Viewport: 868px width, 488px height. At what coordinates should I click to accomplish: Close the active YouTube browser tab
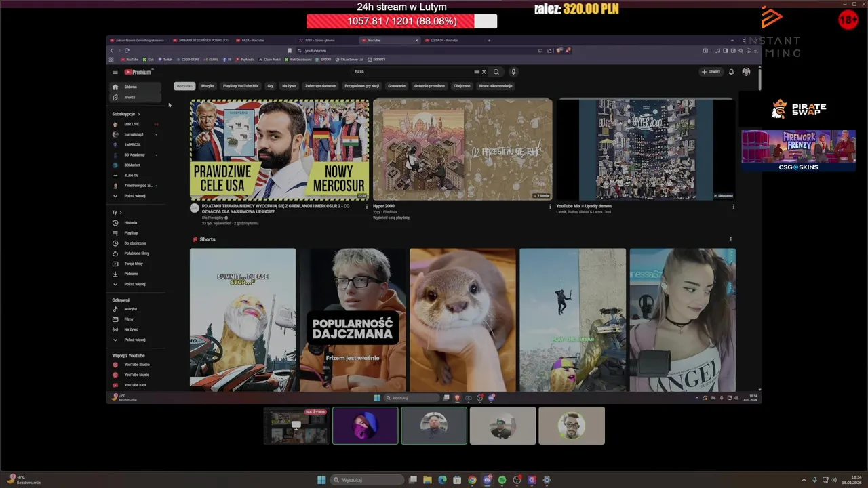[416, 40]
